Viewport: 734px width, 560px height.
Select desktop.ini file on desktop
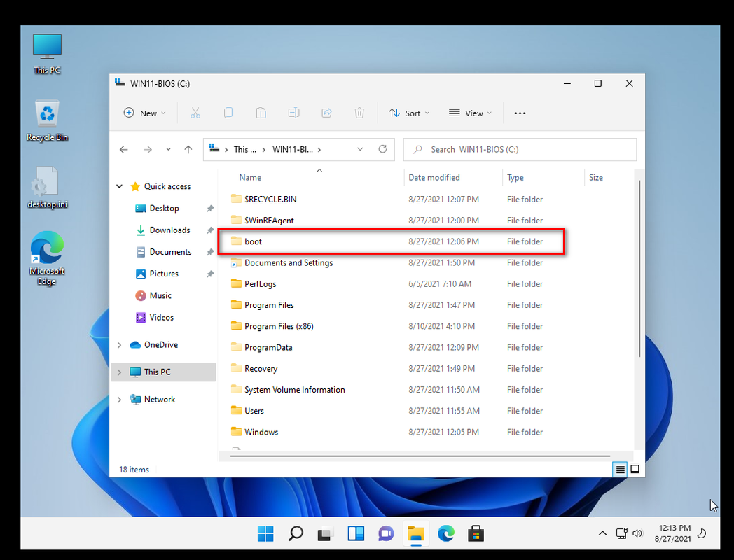pyautogui.click(x=47, y=188)
